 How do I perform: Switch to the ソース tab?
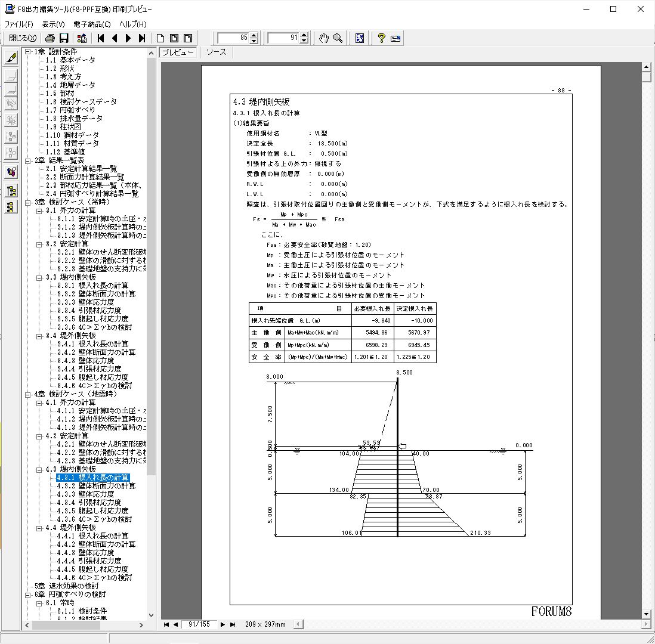(216, 52)
